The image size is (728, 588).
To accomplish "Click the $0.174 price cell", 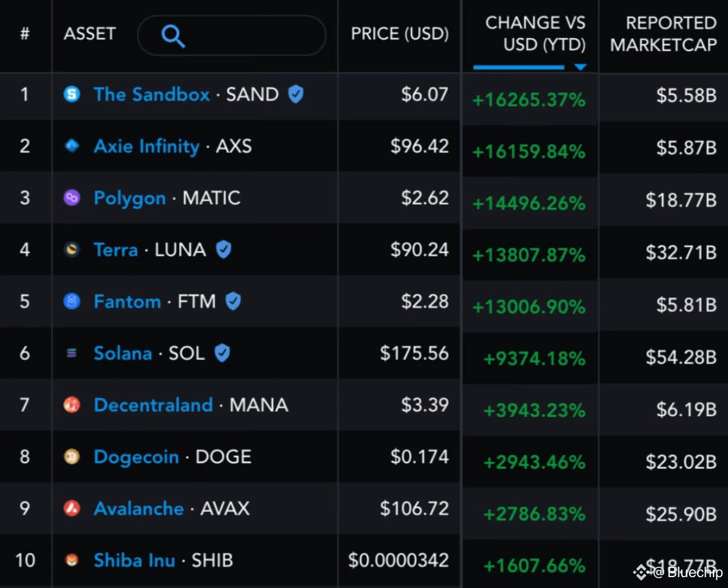I will pos(420,457).
